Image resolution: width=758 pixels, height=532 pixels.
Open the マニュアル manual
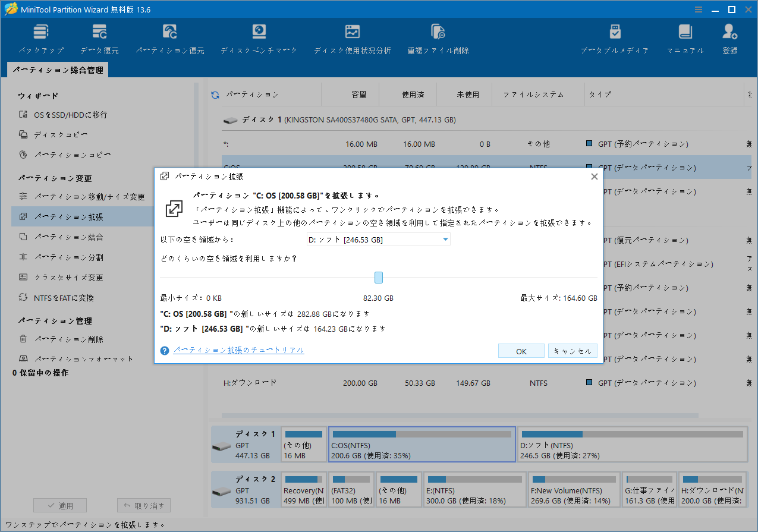point(685,39)
